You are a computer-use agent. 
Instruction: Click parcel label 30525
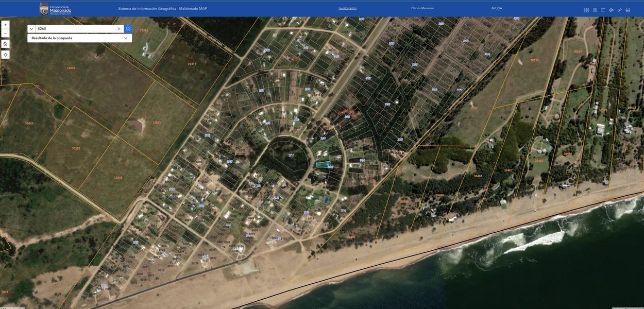pos(535,60)
